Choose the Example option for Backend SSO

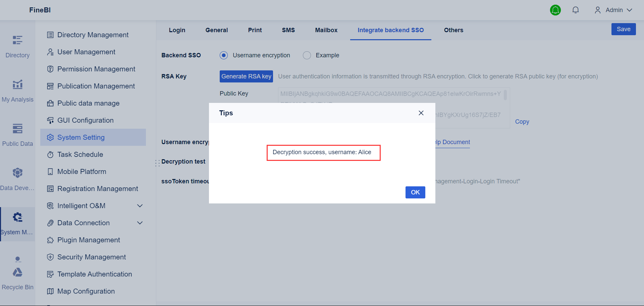[307, 55]
